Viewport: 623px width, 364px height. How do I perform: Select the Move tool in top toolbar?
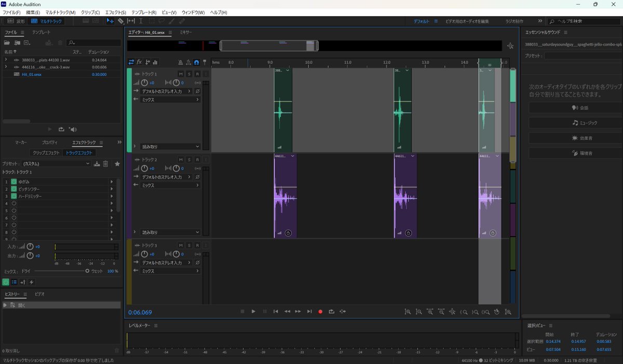point(110,21)
